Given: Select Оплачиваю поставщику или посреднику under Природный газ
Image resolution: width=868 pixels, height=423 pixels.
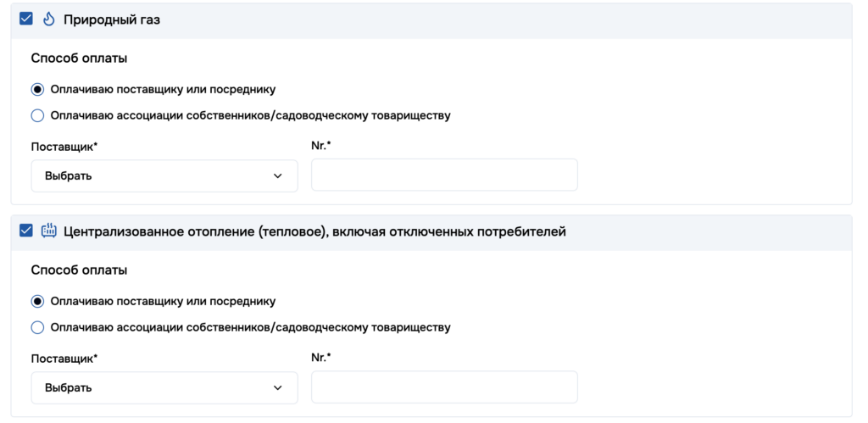Looking at the screenshot, I should 37,89.
